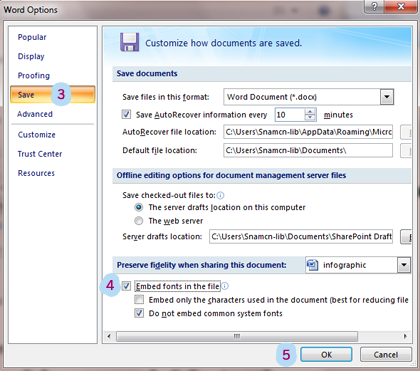Open the Resources category

point(36,173)
